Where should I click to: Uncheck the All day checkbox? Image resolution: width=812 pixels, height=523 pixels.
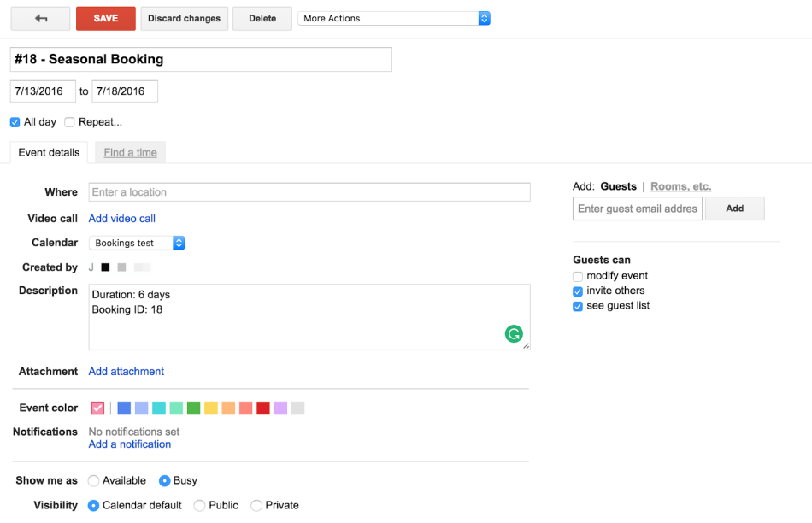pyautogui.click(x=15, y=122)
